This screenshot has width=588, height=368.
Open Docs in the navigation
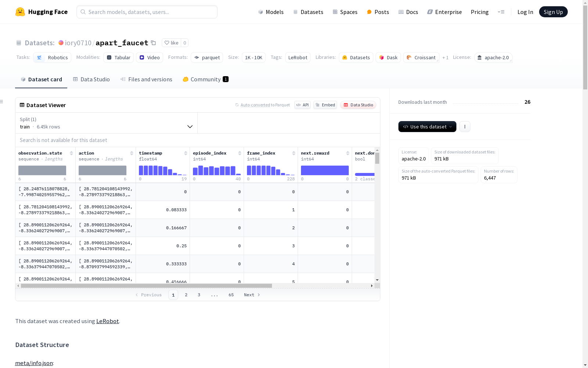click(x=408, y=12)
